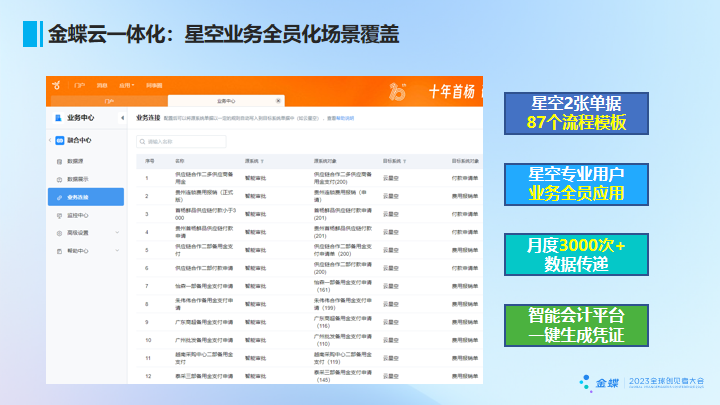
Task: Expand the 应用 dropdown in the top bar
Action: (x=127, y=85)
